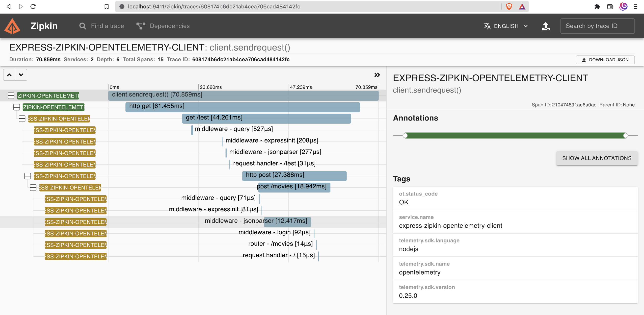Open browser extensions puzzle icon
The height and width of the screenshot is (315, 644).
click(597, 6)
